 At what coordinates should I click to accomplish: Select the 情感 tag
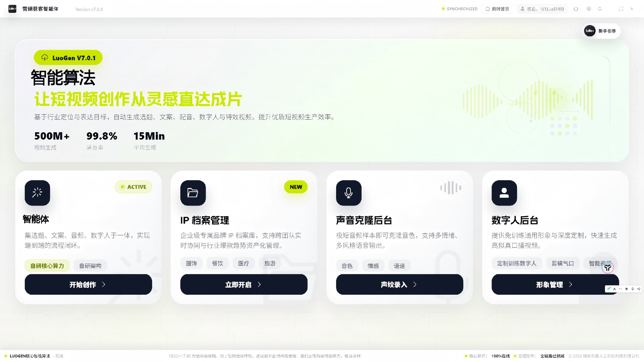click(x=373, y=265)
